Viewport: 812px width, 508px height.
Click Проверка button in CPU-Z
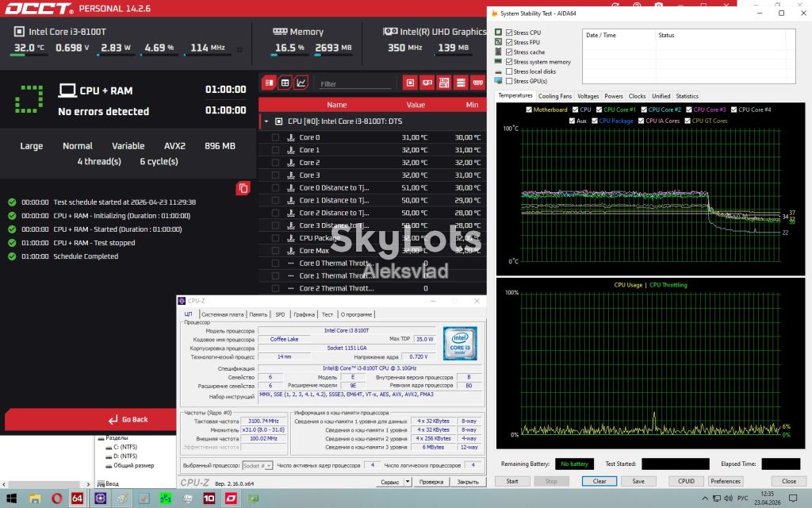tap(431, 482)
